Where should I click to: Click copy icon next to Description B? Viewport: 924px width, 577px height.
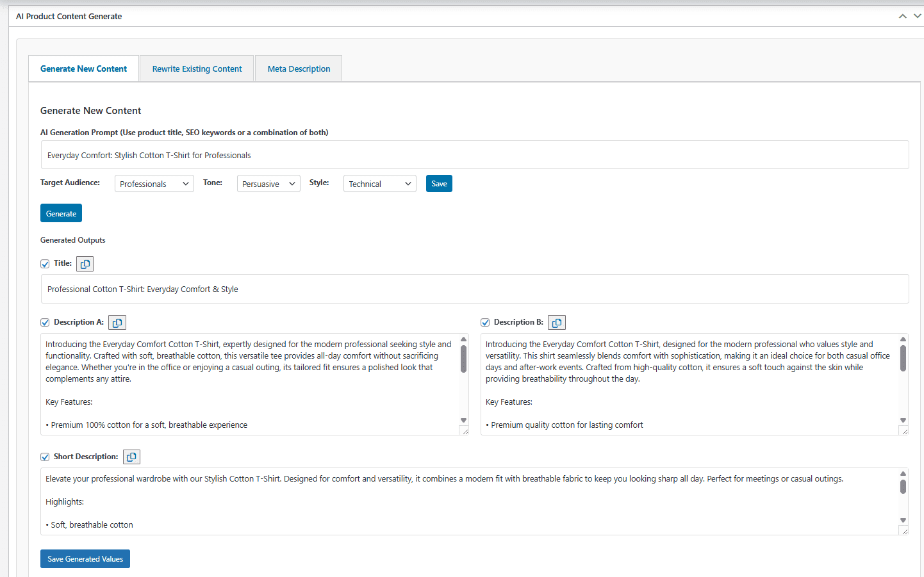tap(557, 323)
